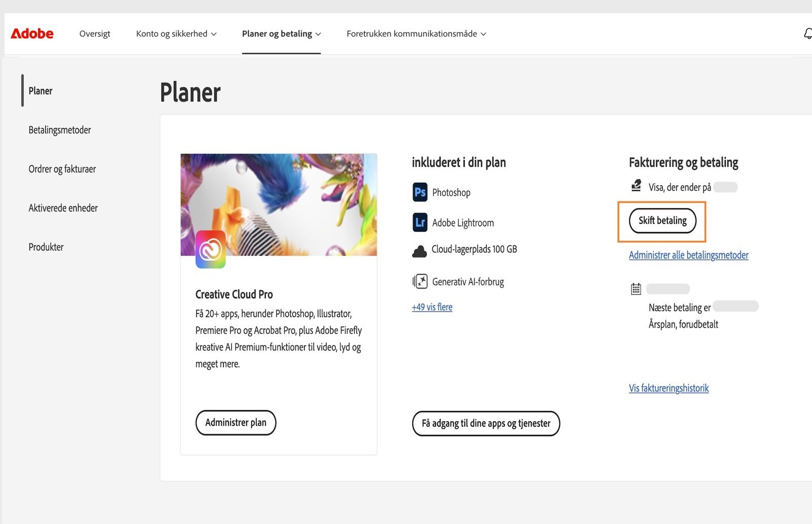Click the inkluderet i din plan heading

click(x=459, y=162)
